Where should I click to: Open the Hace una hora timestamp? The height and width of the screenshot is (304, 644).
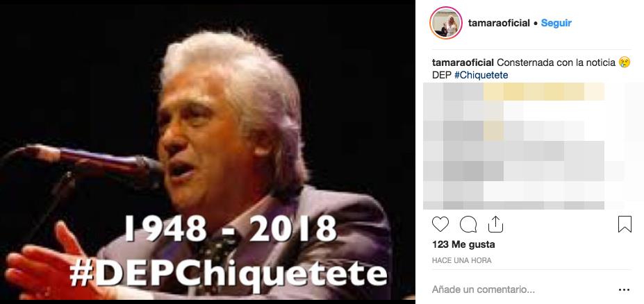click(x=462, y=260)
